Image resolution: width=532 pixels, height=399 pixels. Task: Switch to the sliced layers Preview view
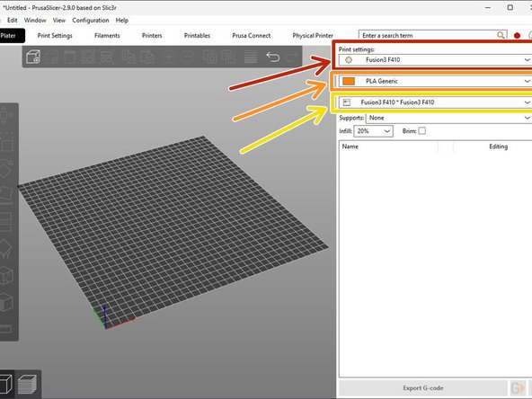click(x=27, y=384)
